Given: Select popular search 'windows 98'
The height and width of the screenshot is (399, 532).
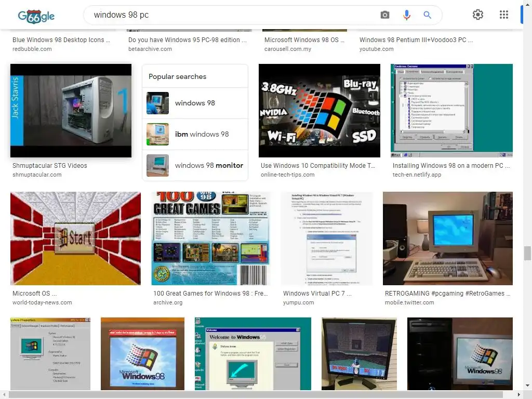Looking at the screenshot, I should (195, 103).
